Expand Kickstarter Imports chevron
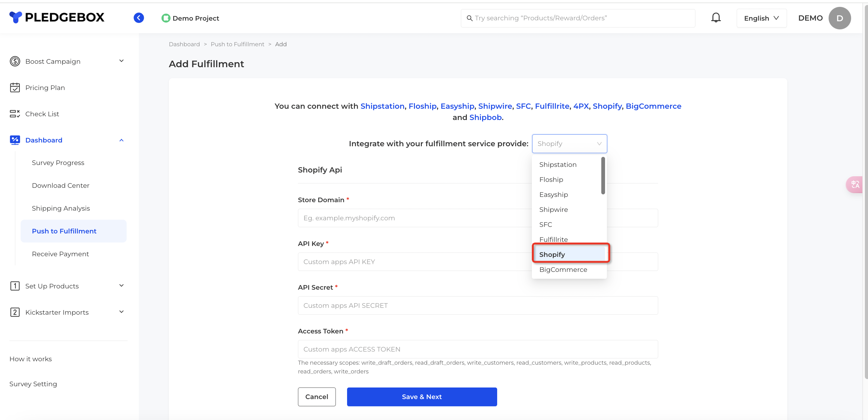 (122, 312)
